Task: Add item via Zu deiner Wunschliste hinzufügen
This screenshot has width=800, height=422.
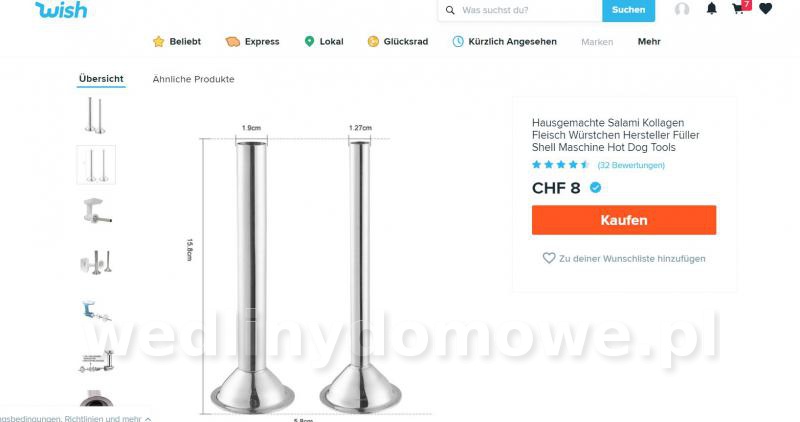Action: point(624,258)
